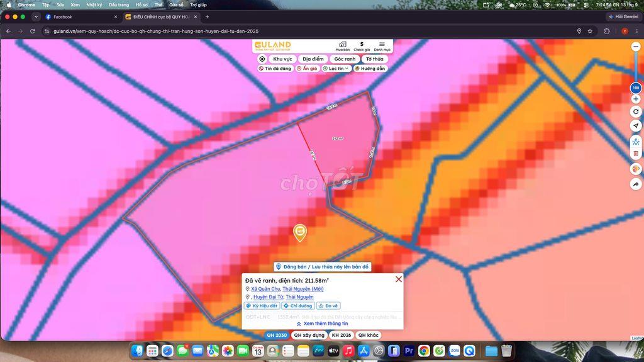Click the Địa điểm button
Viewport: 644px width, 362px height.
[313, 59]
